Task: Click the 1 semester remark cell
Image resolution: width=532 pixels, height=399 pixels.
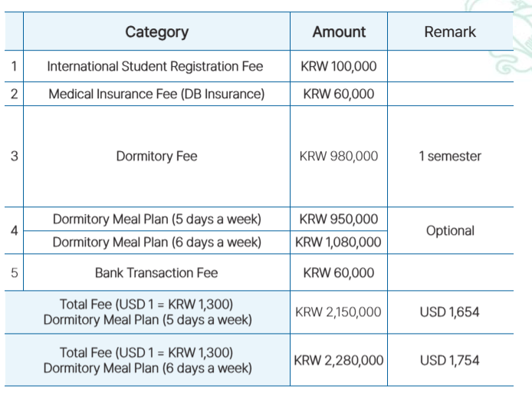Action: tap(450, 157)
